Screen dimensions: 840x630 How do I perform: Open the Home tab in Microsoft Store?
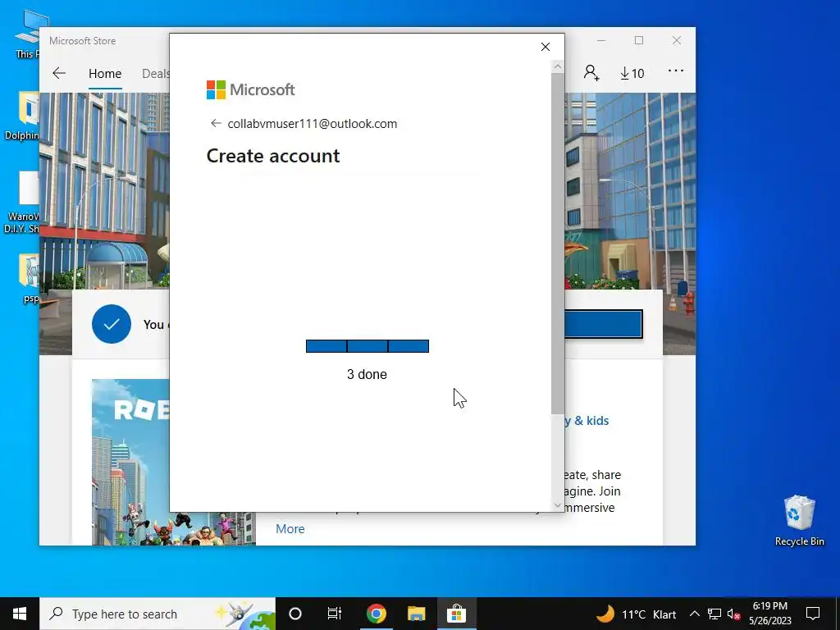pyautogui.click(x=105, y=73)
